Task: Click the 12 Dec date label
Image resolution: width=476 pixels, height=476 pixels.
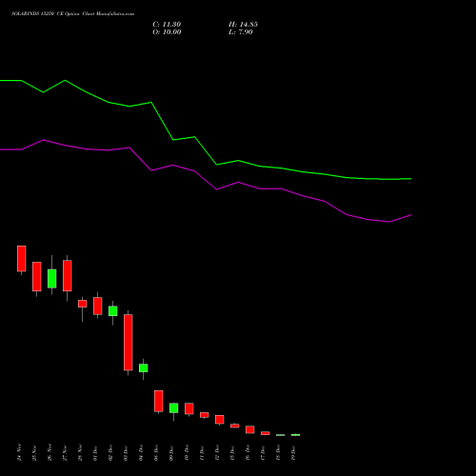Action: pos(217,452)
